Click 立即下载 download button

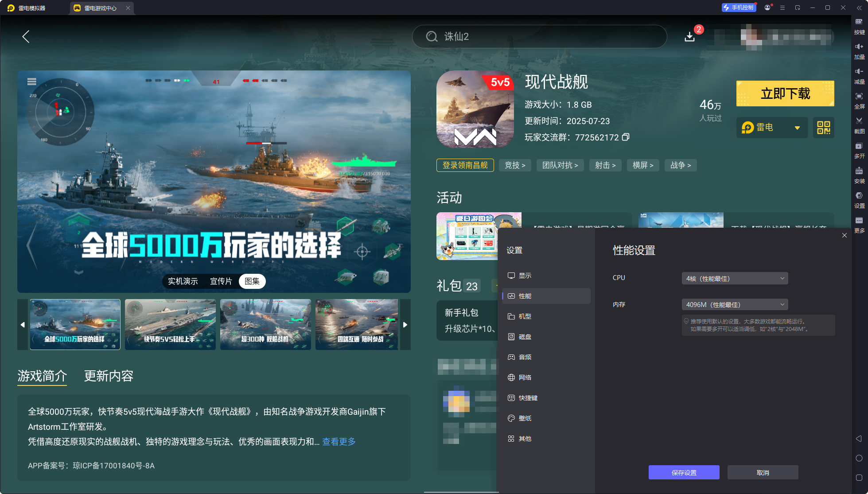(x=785, y=93)
